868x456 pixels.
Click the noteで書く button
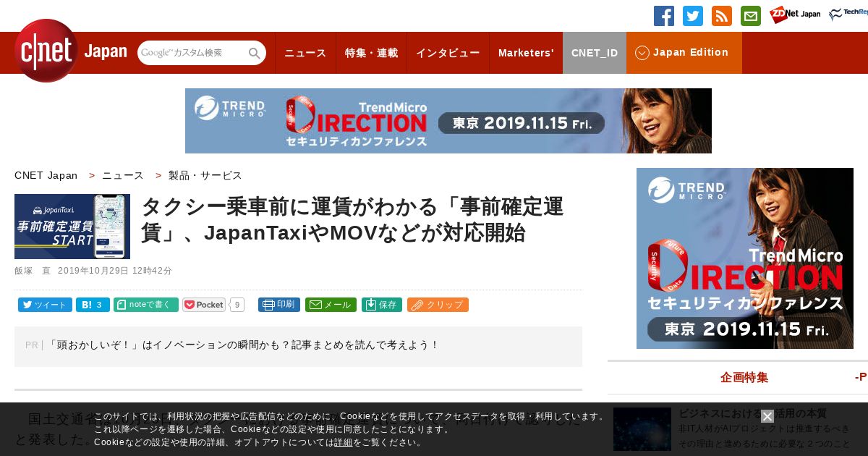click(146, 305)
